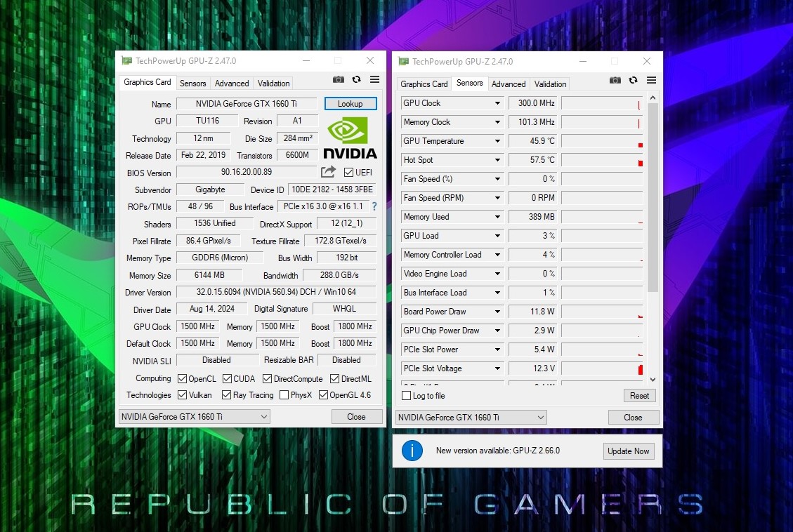Image resolution: width=793 pixels, height=532 pixels.
Task: Toggle the OpenGL 4.6 checkbox
Action: tap(323, 394)
